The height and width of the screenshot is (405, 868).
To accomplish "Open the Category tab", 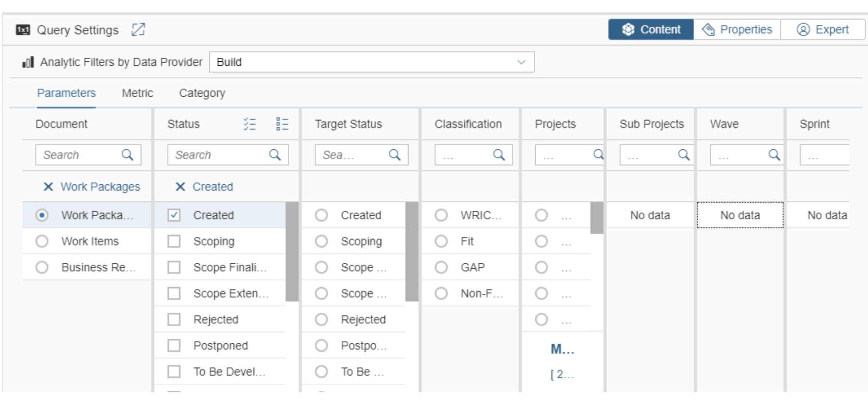I will click(202, 93).
